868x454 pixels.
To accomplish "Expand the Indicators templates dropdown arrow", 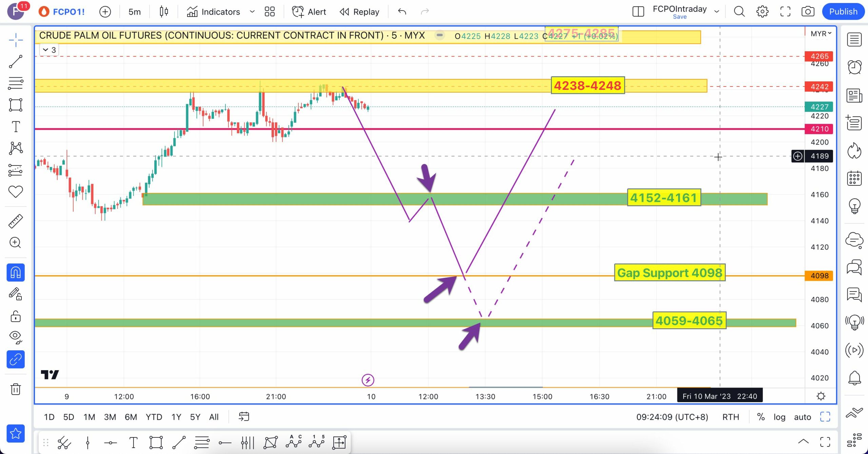I will coord(252,12).
